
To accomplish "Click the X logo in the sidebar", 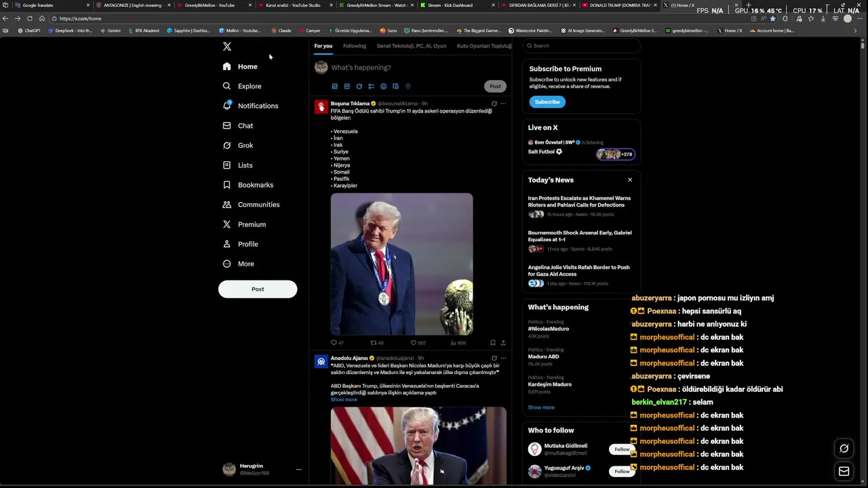I will [x=227, y=47].
